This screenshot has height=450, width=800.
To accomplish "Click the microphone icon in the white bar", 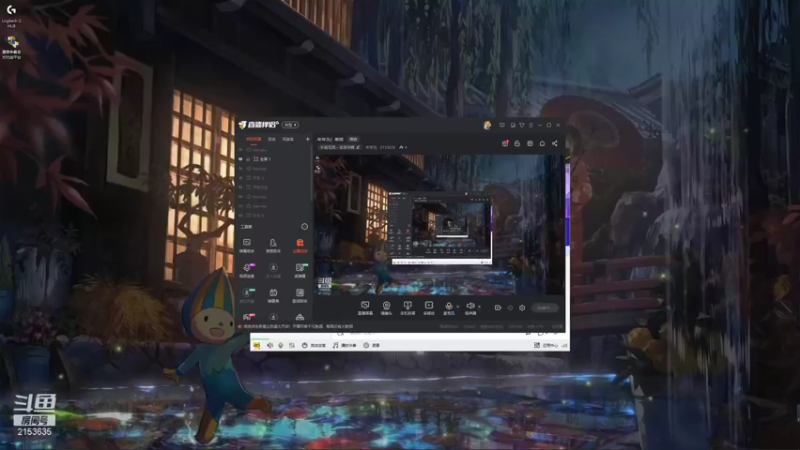I will [281, 345].
